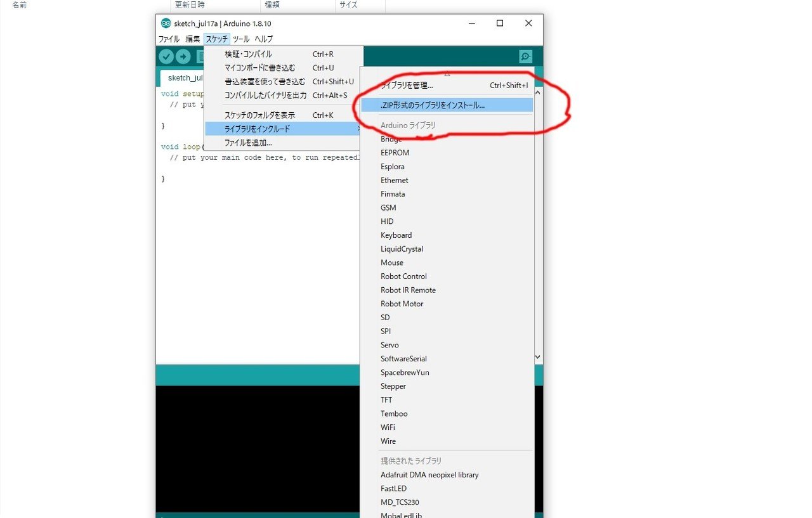
Task: Include the GSM library
Action: click(447, 208)
